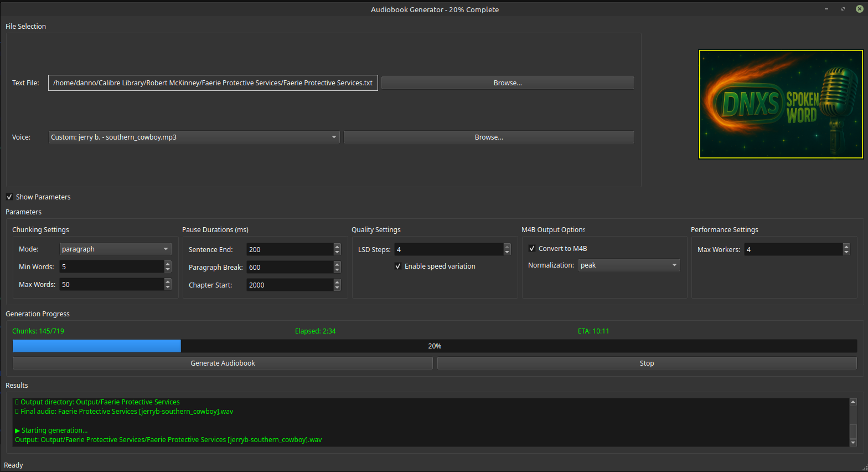Decrease the Paragraph Break pause duration
The height and width of the screenshot is (472, 868).
[x=337, y=270]
